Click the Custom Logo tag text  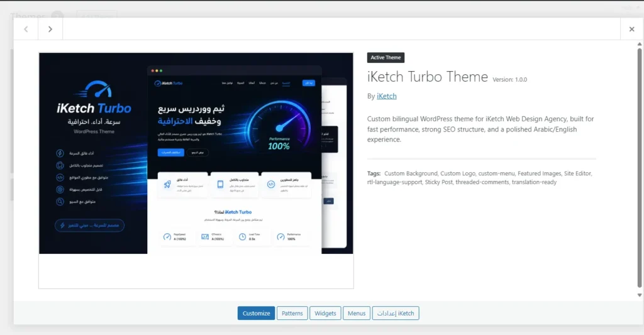[x=458, y=173]
